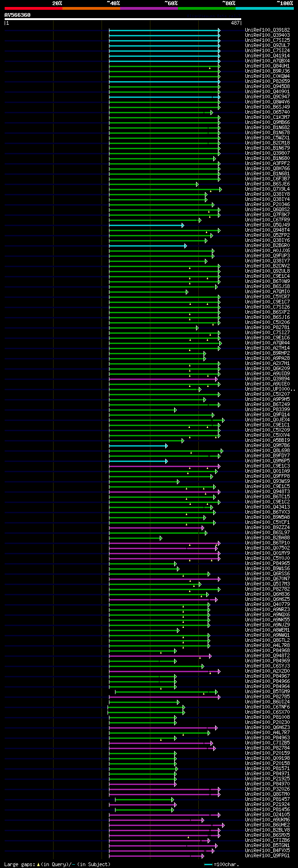Click the UniRef100_B6UHE2 label
298x868 pixels.
pos(267,825)
